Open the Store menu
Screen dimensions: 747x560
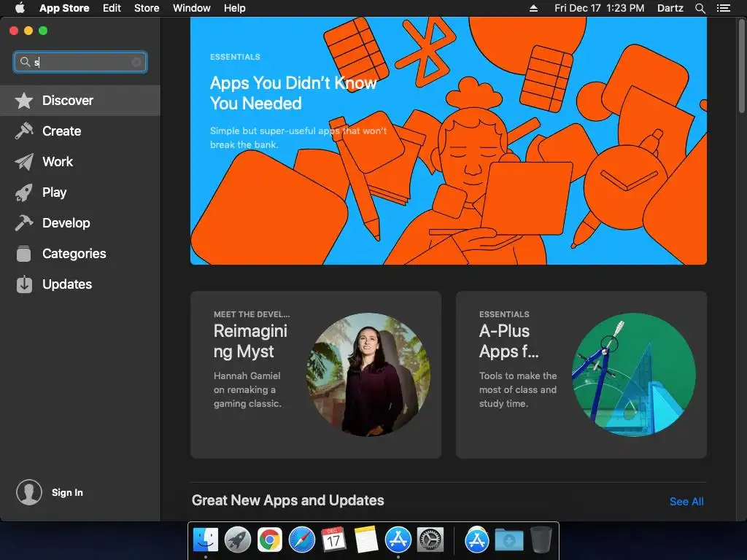point(147,8)
